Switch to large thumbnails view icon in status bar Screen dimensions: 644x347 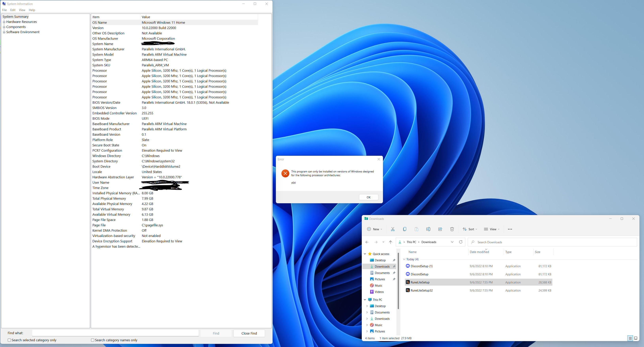tap(636, 338)
